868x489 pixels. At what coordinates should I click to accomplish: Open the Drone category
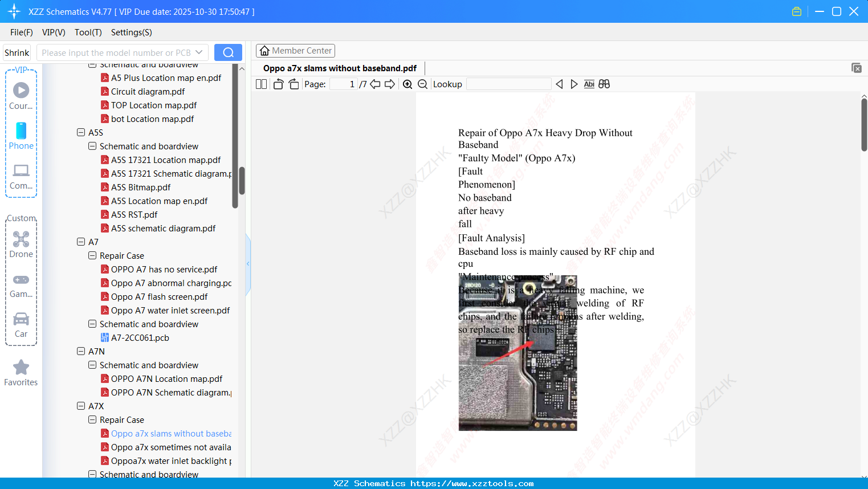pyautogui.click(x=21, y=244)
